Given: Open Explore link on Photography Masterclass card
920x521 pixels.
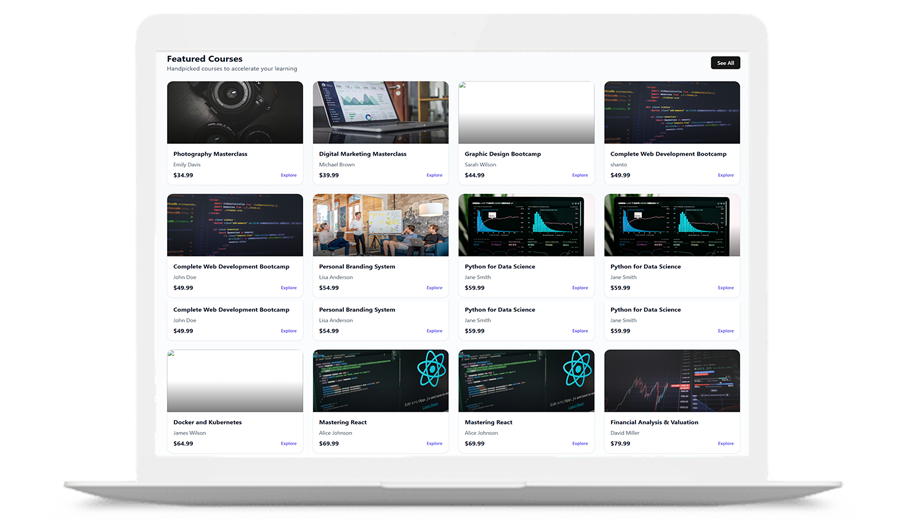Looking at the screenshot, I should pyautogui.click(x=289, y=175).
